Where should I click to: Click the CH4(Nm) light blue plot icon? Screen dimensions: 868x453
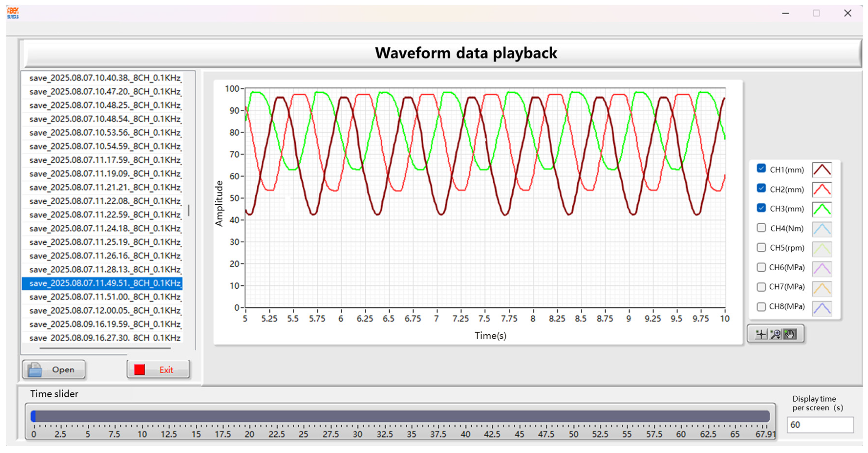822,229
